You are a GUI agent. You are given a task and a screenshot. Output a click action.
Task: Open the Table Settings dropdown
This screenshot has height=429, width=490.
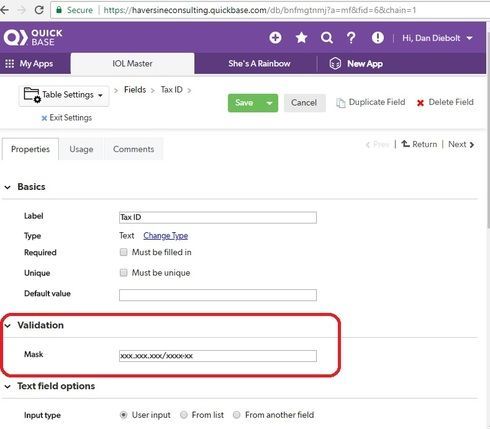[x=64, y=95]
